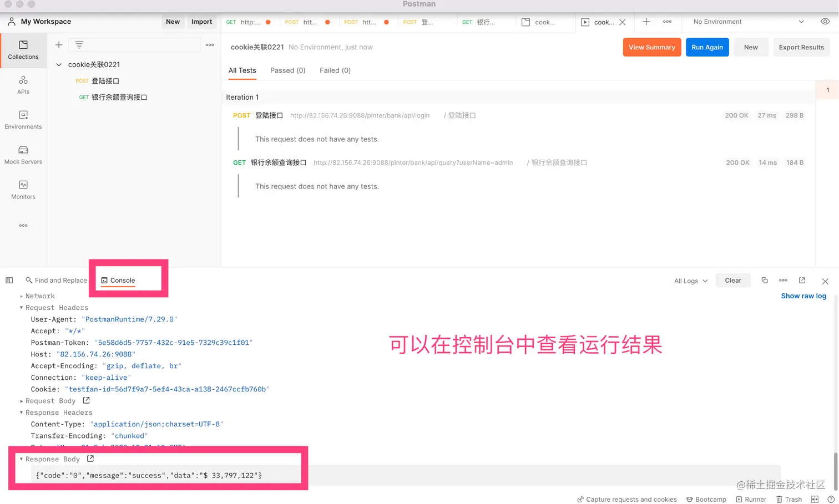
Task: Open the All Logs filter dropdown
Action: coord(691,281)
